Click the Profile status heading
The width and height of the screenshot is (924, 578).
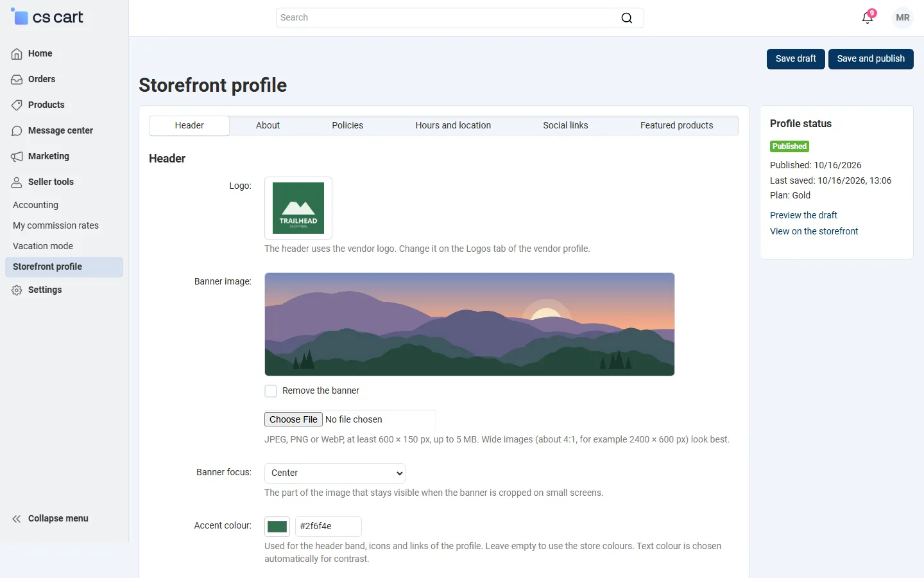click(801, 124)
